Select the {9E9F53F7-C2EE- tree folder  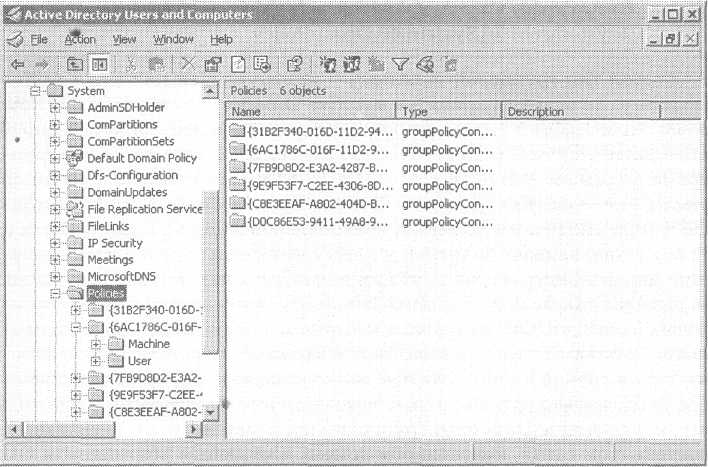pyautogui.click(x=155, y=395)
